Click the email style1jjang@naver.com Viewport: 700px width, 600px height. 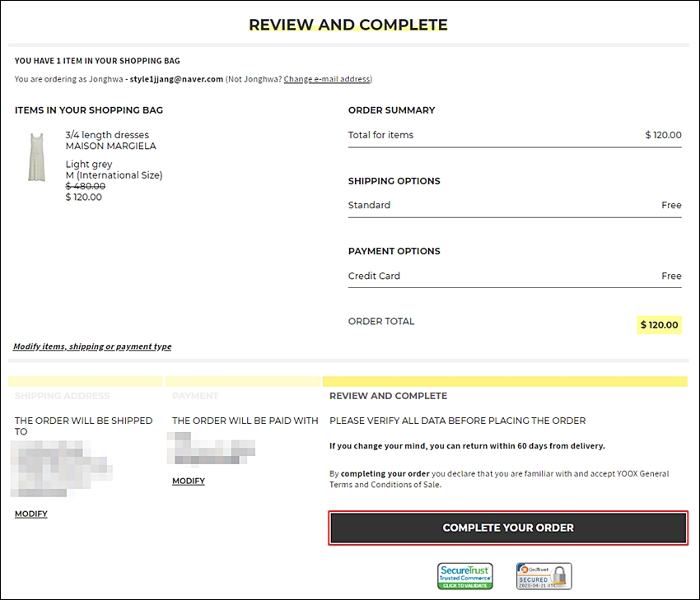pos(176,79)
